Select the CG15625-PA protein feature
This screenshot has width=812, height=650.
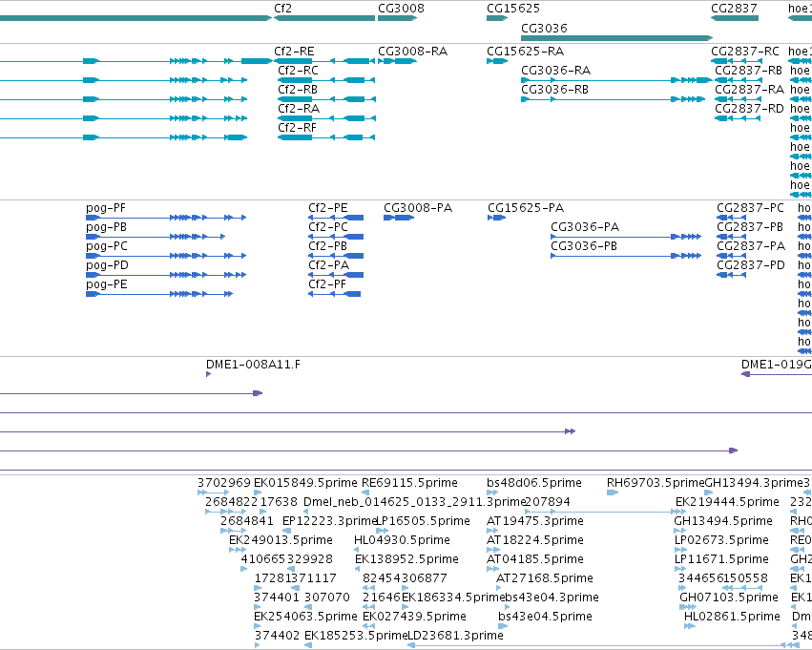pos(496,218)
